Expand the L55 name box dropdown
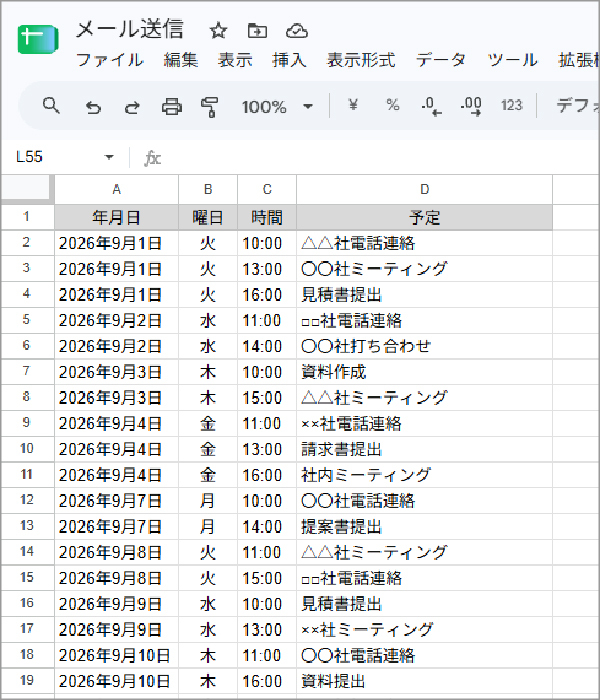 pos(109,157)
